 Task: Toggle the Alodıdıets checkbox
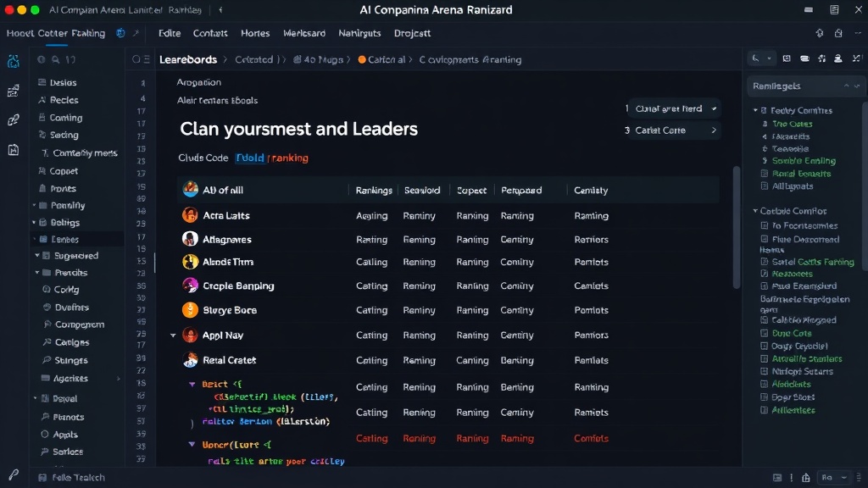pyautogui.click(x=765, y=385)
